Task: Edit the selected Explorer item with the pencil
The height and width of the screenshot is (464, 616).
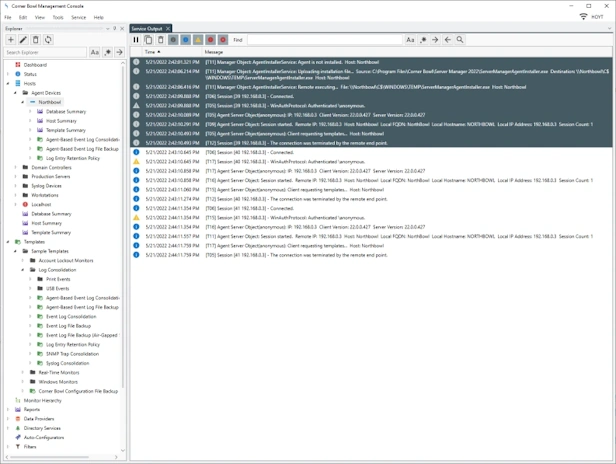Action: coord(23,40)
